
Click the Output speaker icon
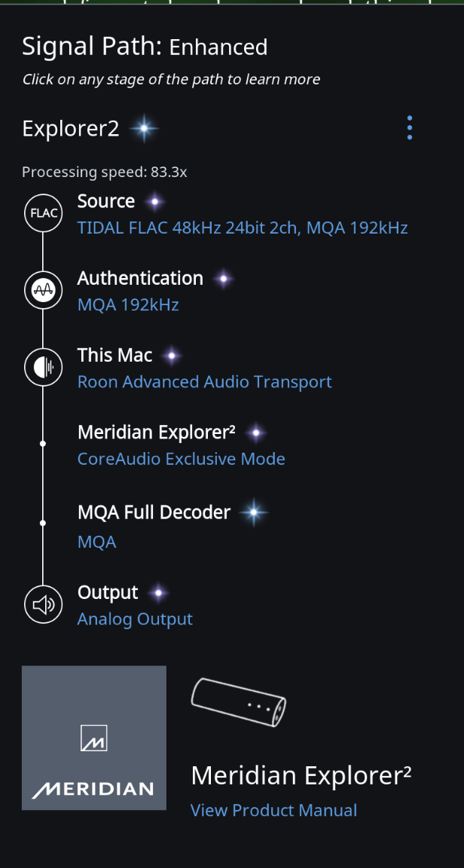click(43, 604)
